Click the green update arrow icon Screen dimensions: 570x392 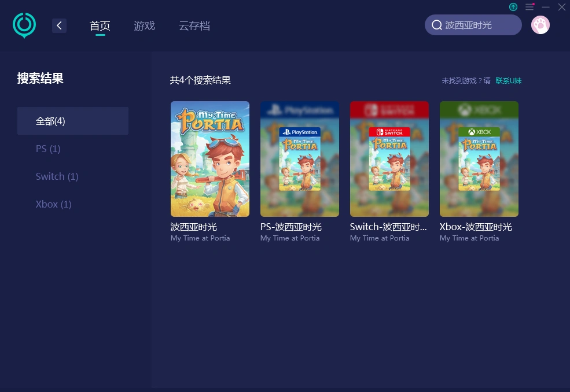click(x=513, y=6)
